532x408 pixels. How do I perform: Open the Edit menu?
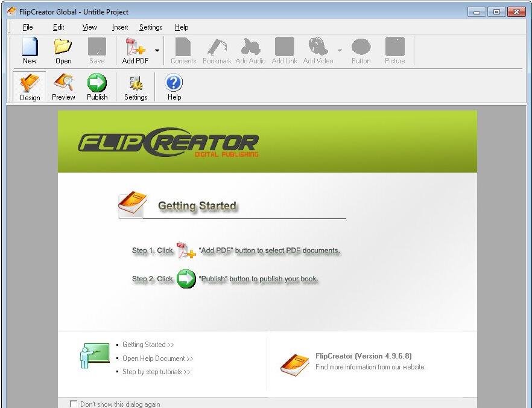click(59, 27)
